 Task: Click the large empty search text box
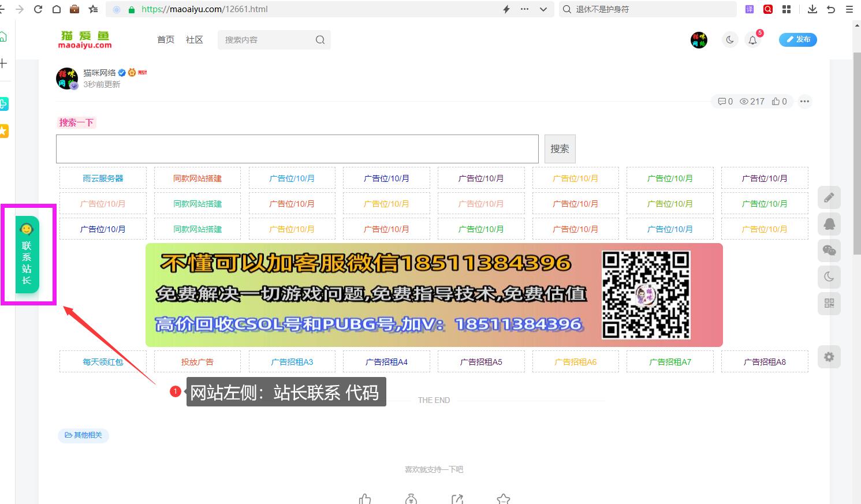pyautogui.click(x=297, y=149)
